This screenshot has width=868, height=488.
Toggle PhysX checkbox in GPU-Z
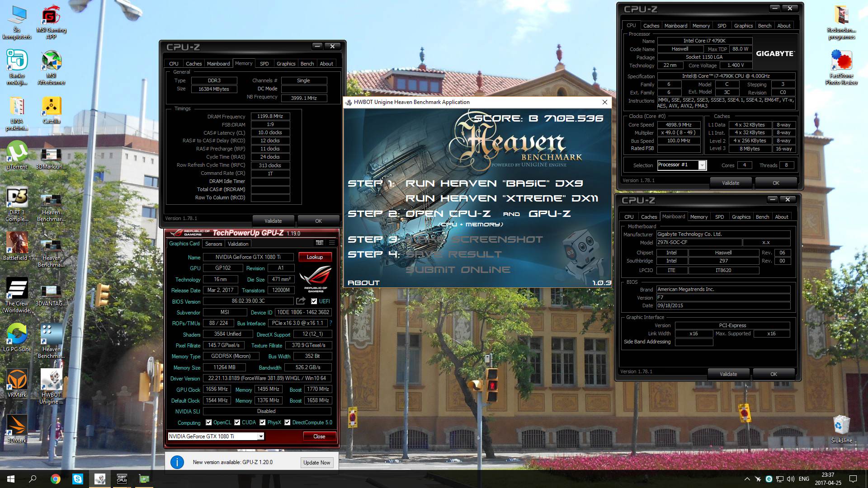pos(262,422)
